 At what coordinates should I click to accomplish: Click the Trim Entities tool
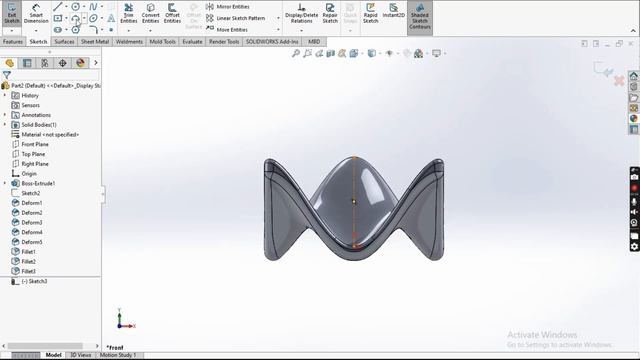pyautogui.click(x=129, y=13)
